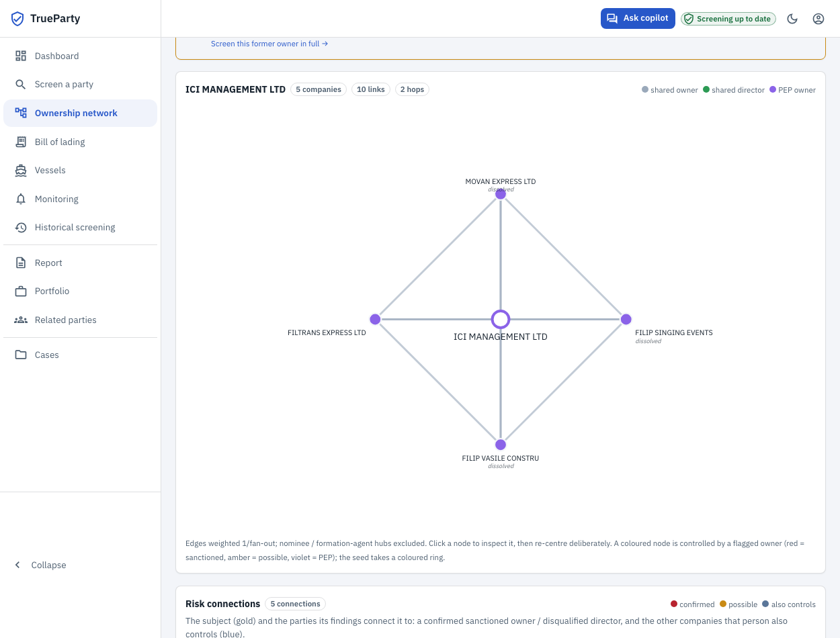Click the 10 links chip

tap(371, 89)
